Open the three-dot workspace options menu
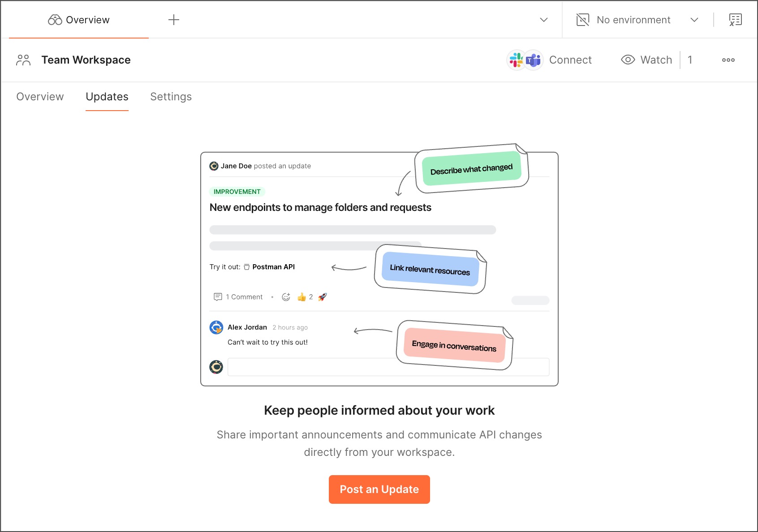 (x=728, y=60)
